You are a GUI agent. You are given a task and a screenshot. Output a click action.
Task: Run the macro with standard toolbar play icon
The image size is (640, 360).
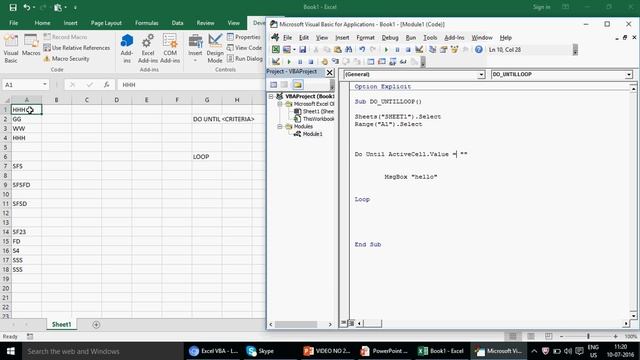tap(386, 49)
